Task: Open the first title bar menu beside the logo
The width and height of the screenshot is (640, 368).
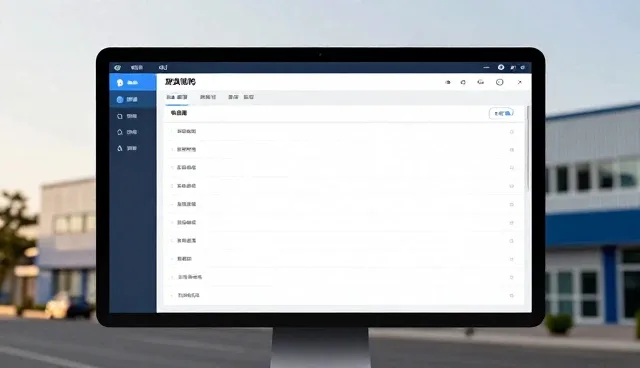Action: (x=137, y=67)
